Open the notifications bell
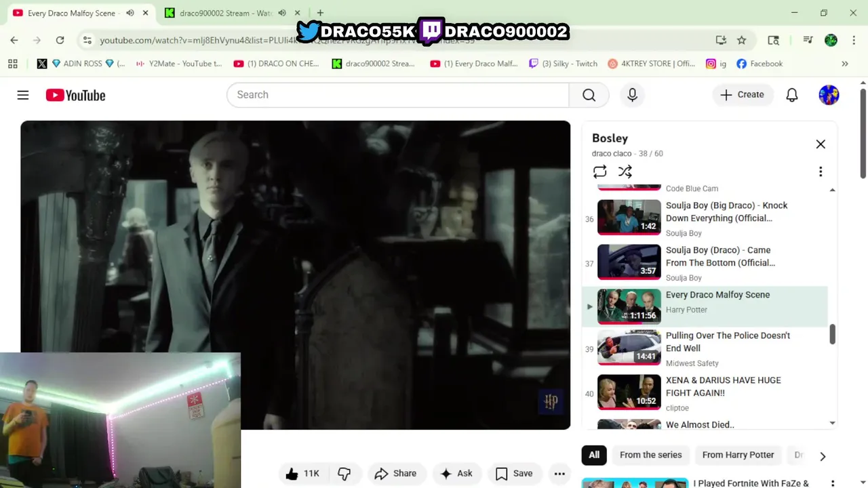868x488 pixels. click(x=791, y=95)
